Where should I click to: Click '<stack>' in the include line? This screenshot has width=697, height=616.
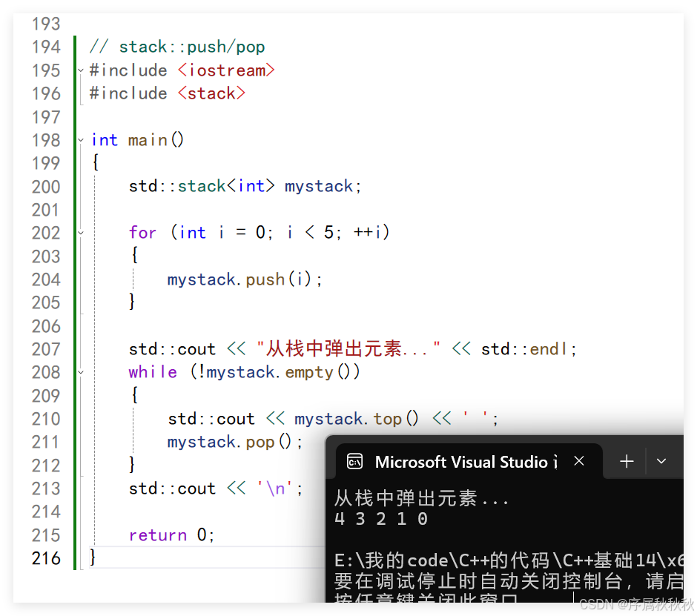point(211,93)
